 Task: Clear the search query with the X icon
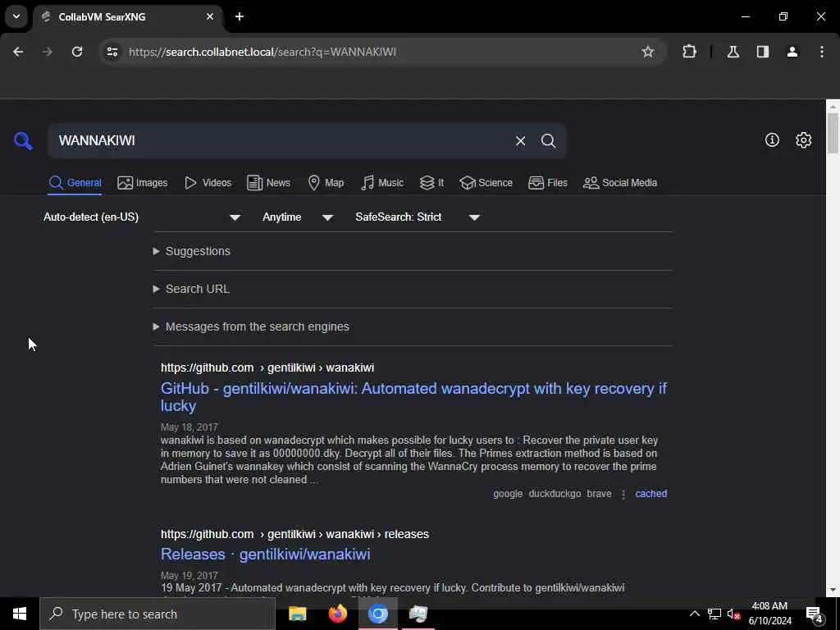click(x=520, y=141)
